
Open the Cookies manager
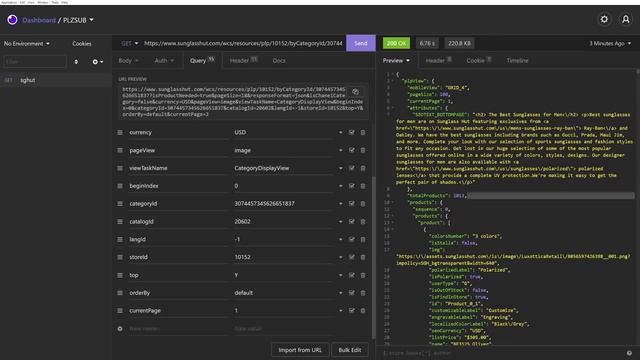tap(82, 44)
